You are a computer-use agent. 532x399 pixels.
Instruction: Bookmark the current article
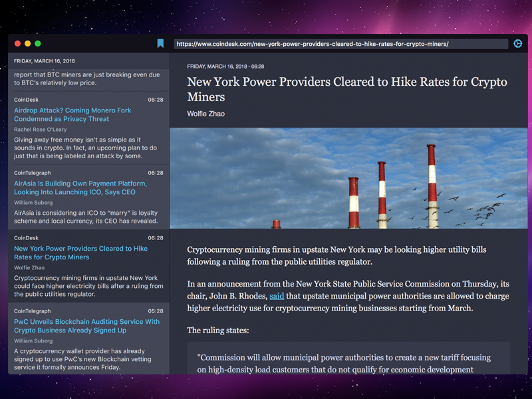coord(160,44)
